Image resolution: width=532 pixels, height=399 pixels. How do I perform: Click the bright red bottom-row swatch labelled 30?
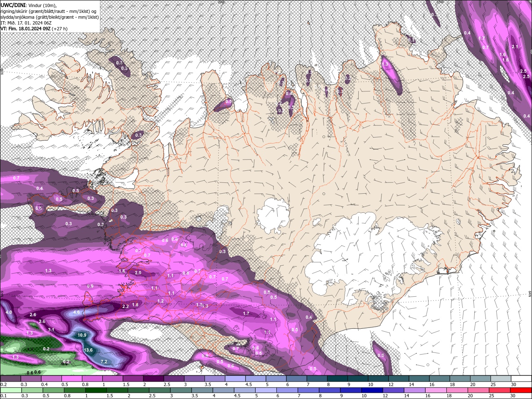522,390
